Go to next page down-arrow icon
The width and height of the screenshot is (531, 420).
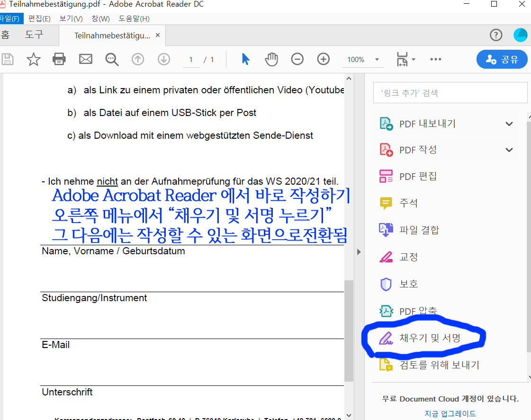pyautogui.click(x=164, y=59)
